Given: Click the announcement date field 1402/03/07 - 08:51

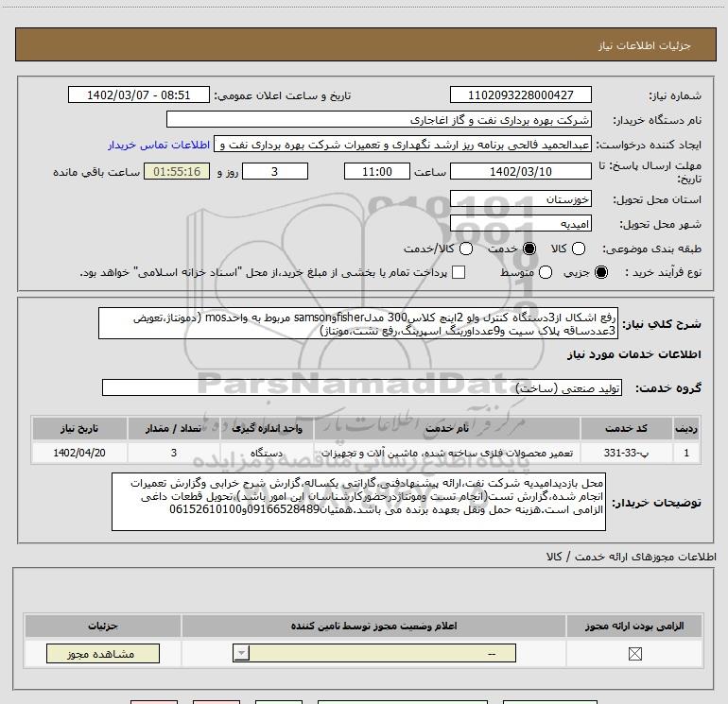Looking at the screenshot, I should pos(139,94).
